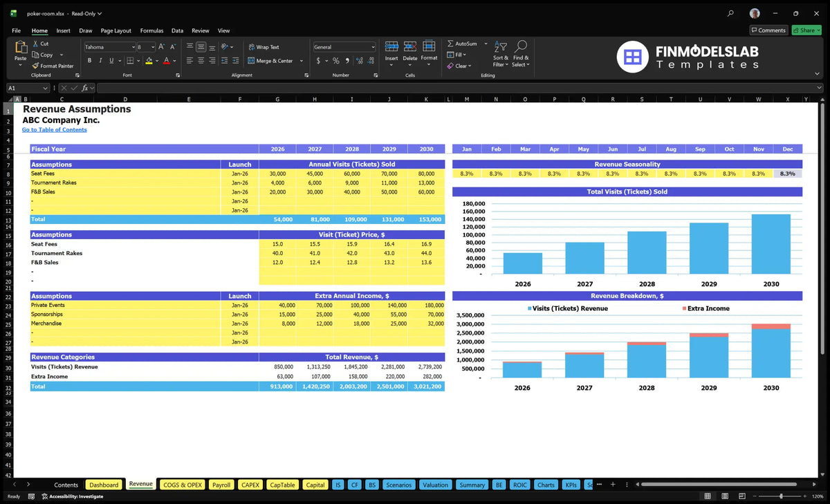Align text right
Image resolution: width=830 pixels, height=504 pixels.
pyautogui.click(x=212, y=61)
